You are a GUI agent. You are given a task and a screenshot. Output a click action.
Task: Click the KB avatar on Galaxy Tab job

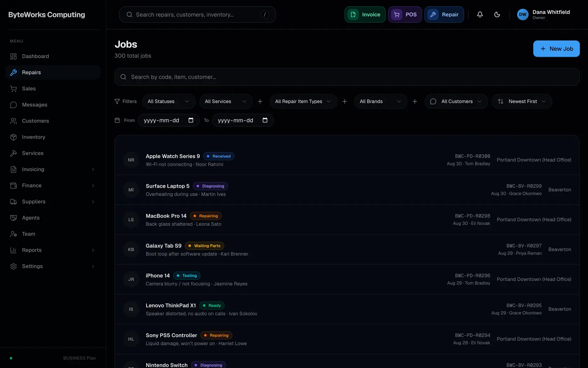[x=131, y=250]
